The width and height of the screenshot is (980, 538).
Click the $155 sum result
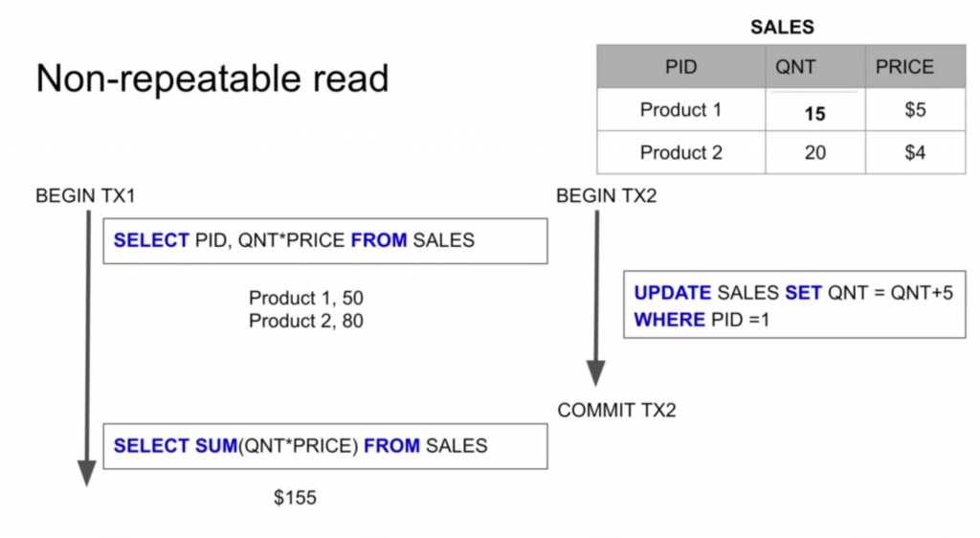295,498
